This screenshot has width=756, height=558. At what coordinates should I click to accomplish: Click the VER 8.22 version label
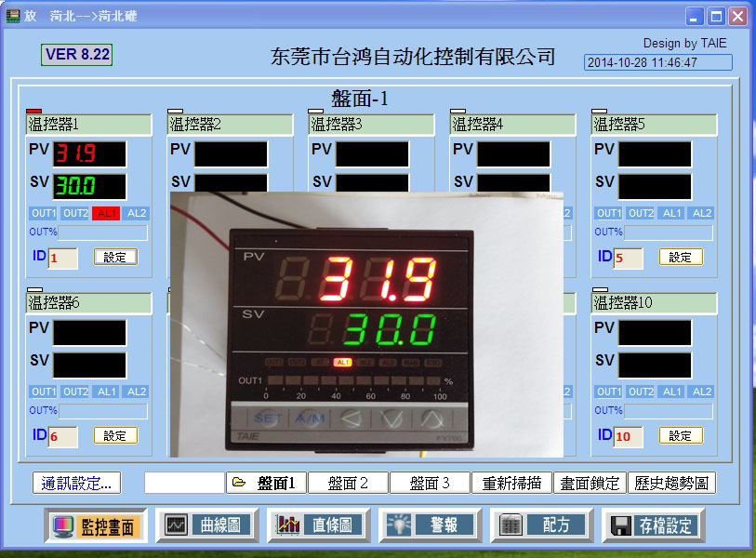[x=76, y=55]
